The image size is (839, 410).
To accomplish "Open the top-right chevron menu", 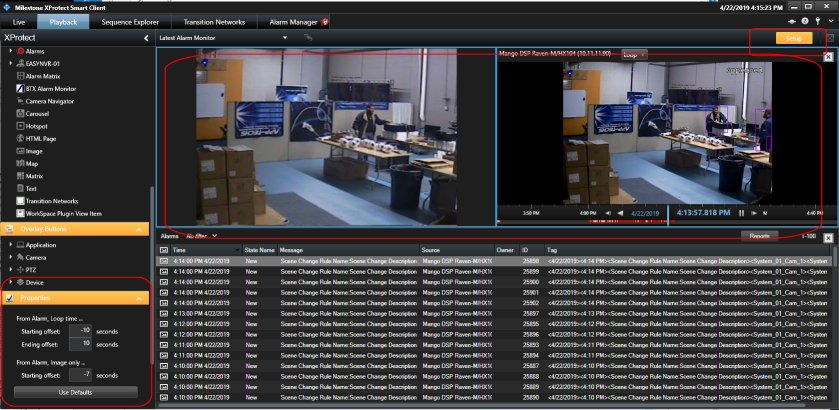I will [x=829, y=21].
